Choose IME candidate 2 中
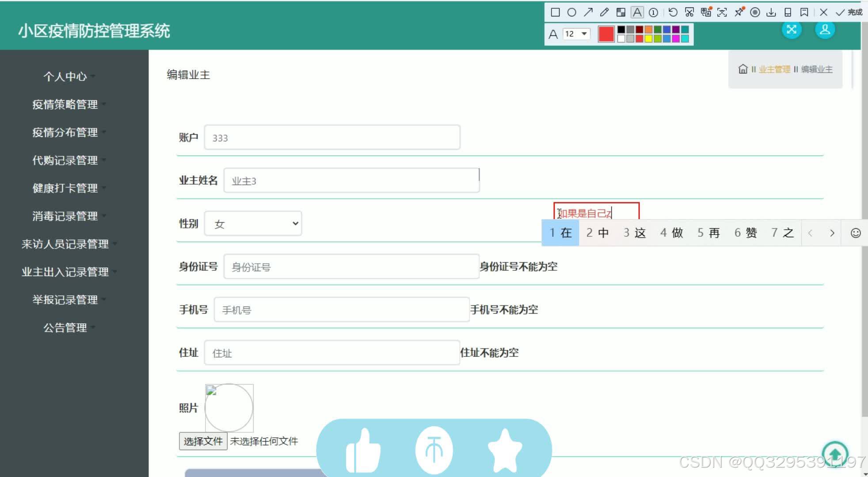The width and height of the screenshot is (868, 477). click(x=598, y=233)
